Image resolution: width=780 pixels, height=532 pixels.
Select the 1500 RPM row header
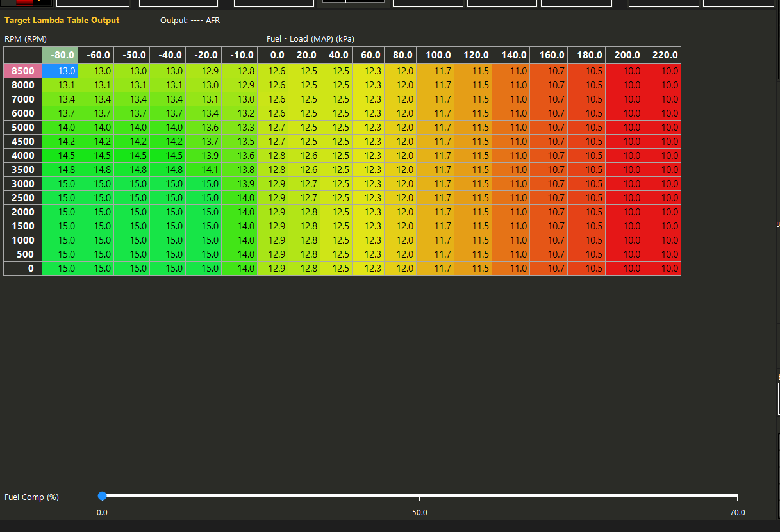pyautogui.click(x=23, y=226)
